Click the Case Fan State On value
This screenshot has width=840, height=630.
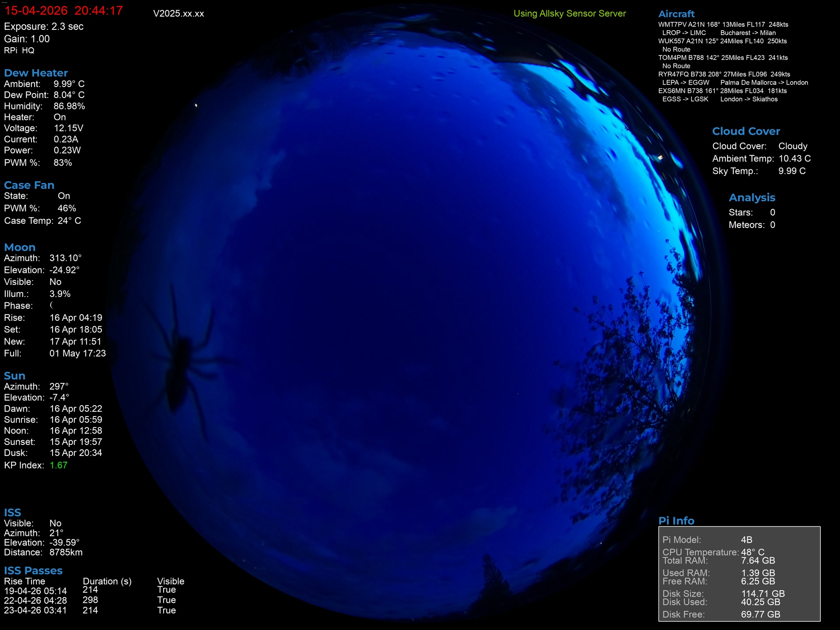(64, 196)
